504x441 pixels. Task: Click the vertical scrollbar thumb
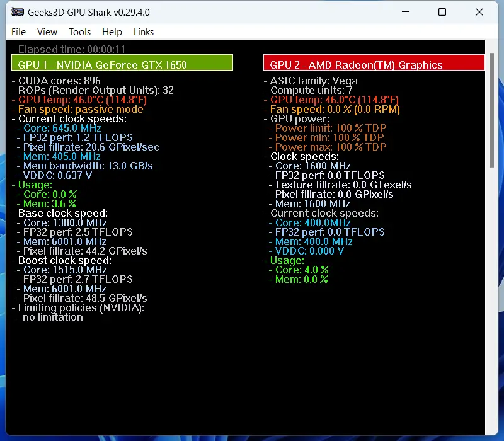point(492,110)
